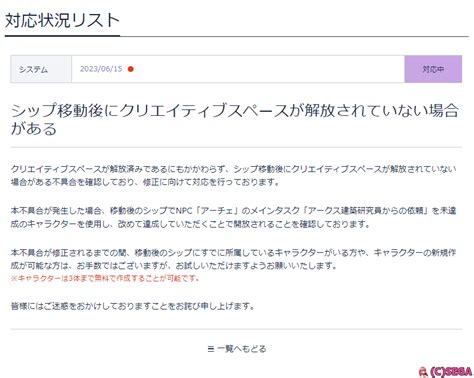
Task: Click the red dot indicator beside date
Action: click(x=131, y=69)
